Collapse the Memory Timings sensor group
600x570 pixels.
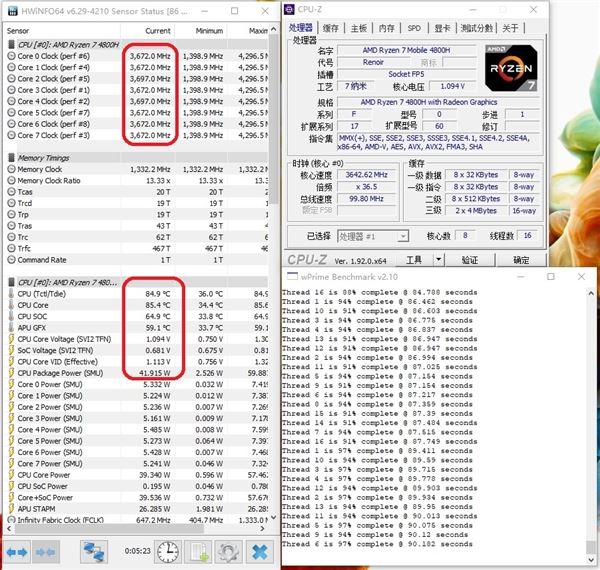[x=11, y=158]
